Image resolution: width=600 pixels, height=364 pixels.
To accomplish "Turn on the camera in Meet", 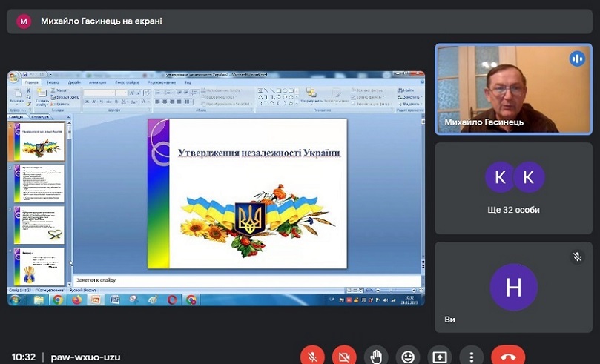I will 344,357.
